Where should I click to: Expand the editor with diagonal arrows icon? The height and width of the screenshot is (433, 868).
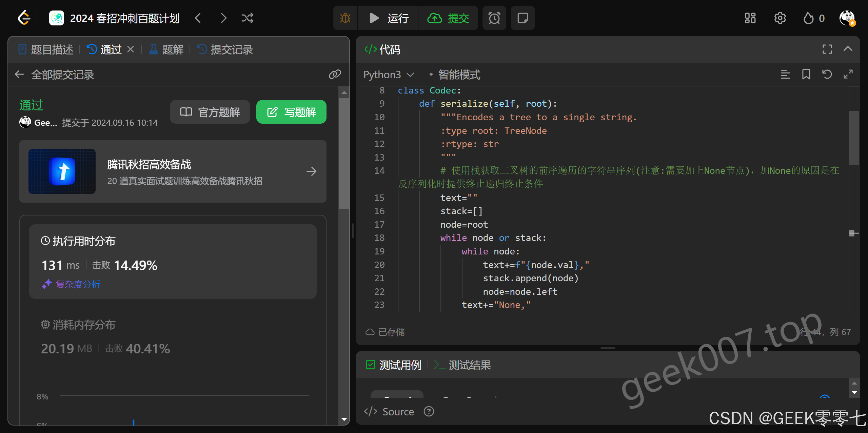click(x=848, y=74)
